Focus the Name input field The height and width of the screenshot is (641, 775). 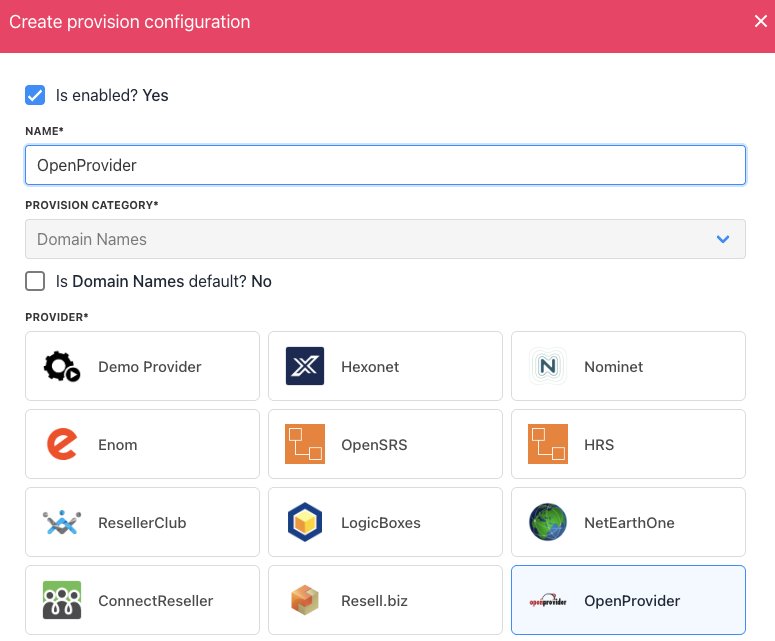[385, 165]
